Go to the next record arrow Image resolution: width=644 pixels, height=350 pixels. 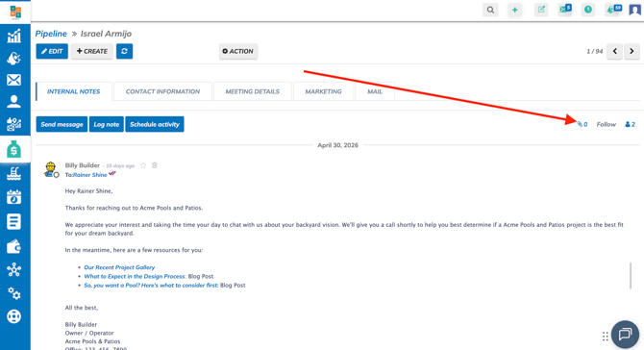click(632, 51)
